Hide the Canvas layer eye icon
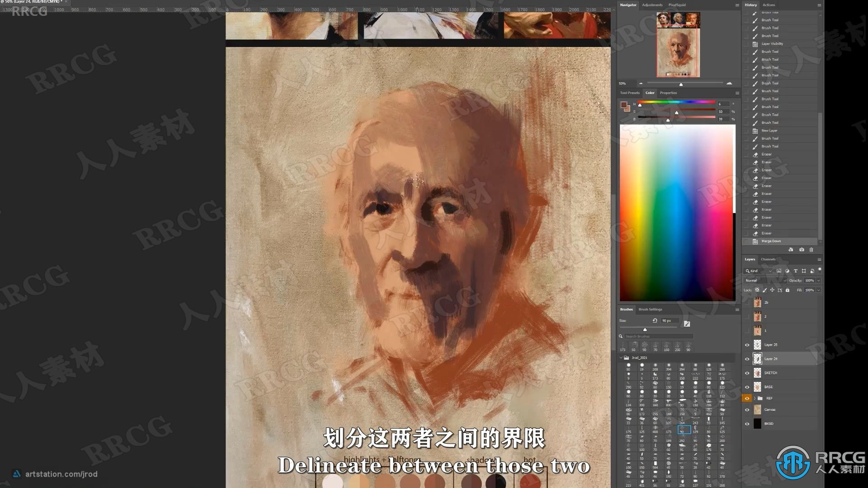Screen dimensions: 868x488 tap(747, 410)
